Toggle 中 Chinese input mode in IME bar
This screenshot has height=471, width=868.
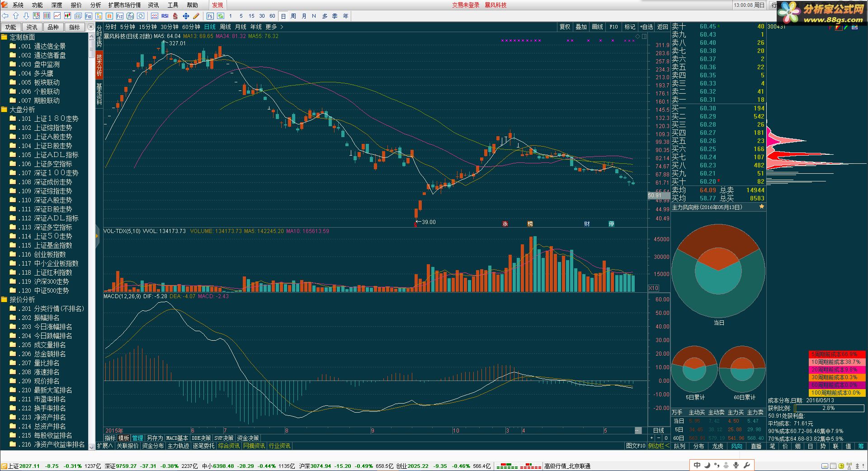pyautogui.click(x=697, y=465)
